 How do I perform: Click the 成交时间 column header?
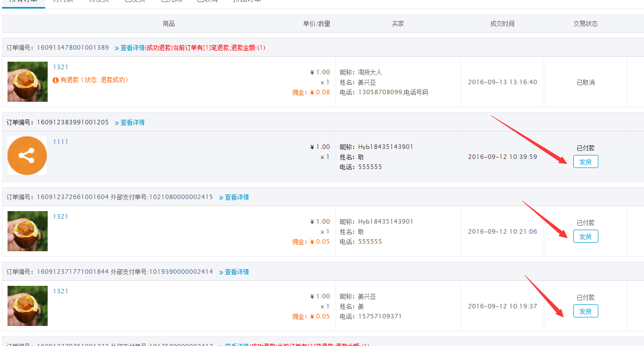[x=502, y=24]
